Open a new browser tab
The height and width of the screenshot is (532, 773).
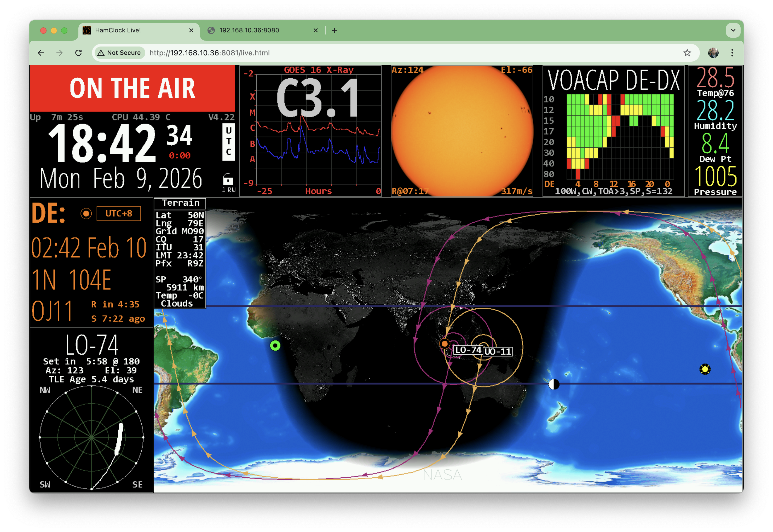coord(334,30)
